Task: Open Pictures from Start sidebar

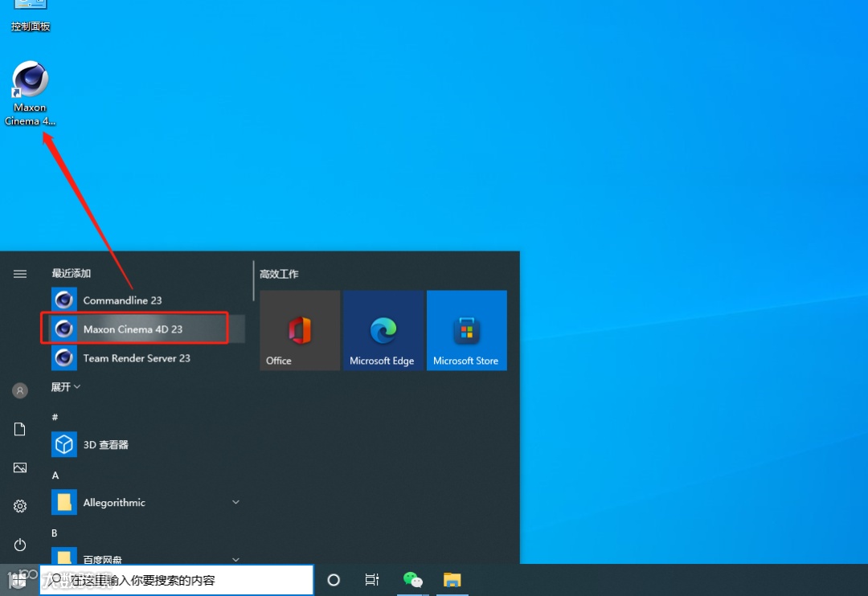Action: (x=20, y=467)
